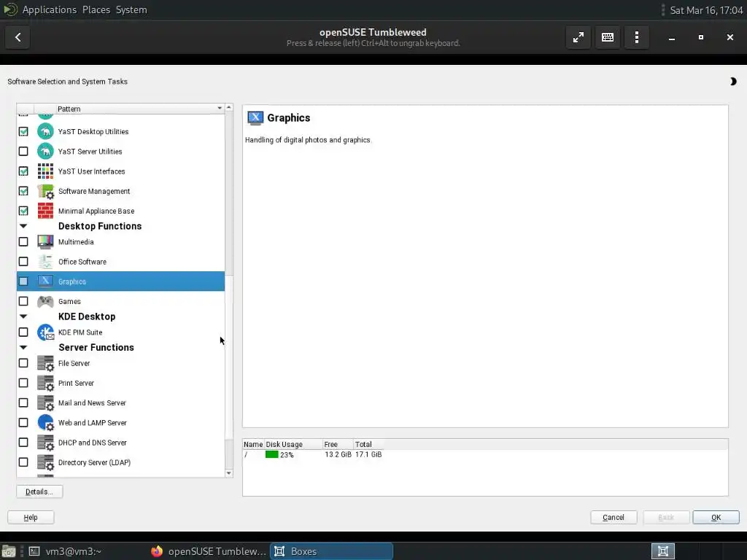Click the Graphics pattern icon in list
Viewport: 747px width, 560px height.
click(45, 281)
